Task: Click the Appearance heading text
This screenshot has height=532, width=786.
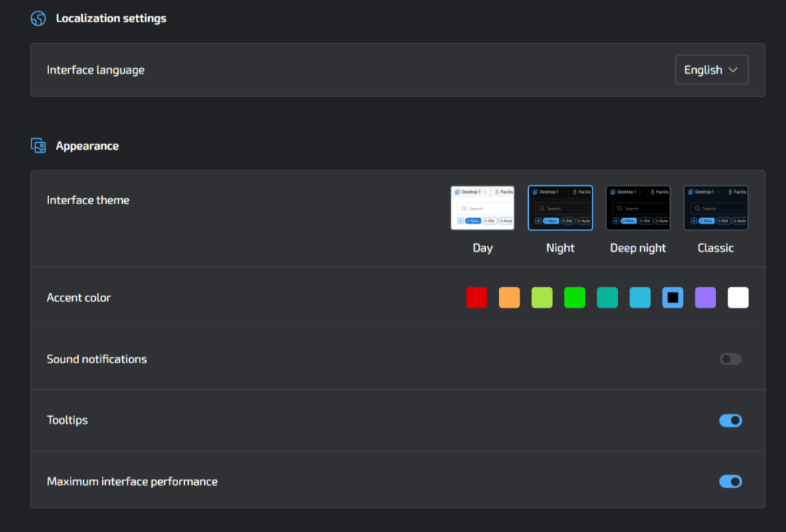Action: click(88, 146)
